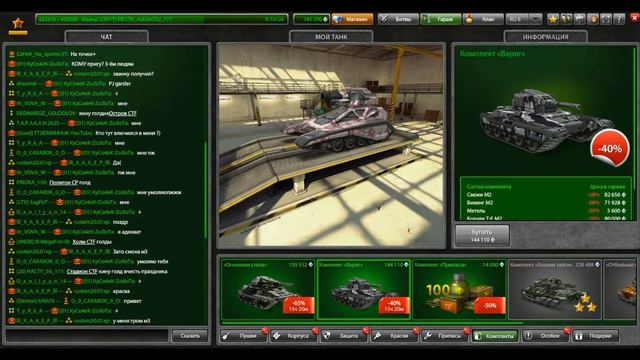This screenshot has width=640, height=360.
Task: Click the chat vertical scrollbar
Action: click(x=206, y=190)
